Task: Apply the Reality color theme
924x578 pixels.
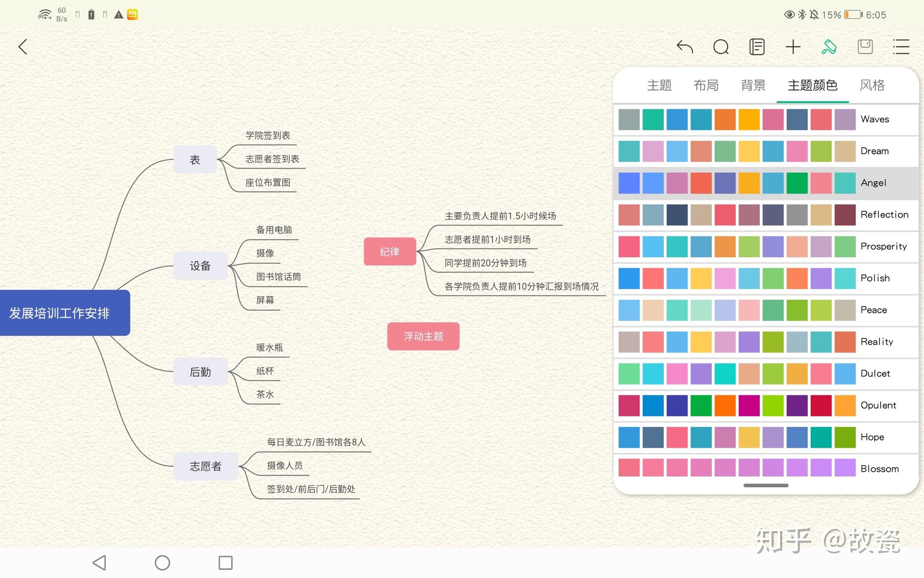Action: pos(766,342)
